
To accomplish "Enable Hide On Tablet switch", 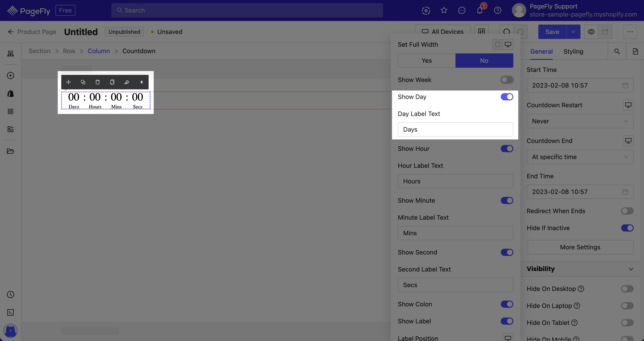I will click(627, 323).
